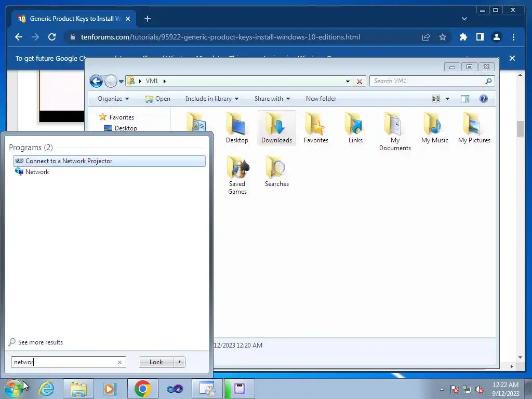Click VM1 in the breadcrumb path
Image resolution: width=532 pixels, height=399 pixels.
tap(152, 81)
